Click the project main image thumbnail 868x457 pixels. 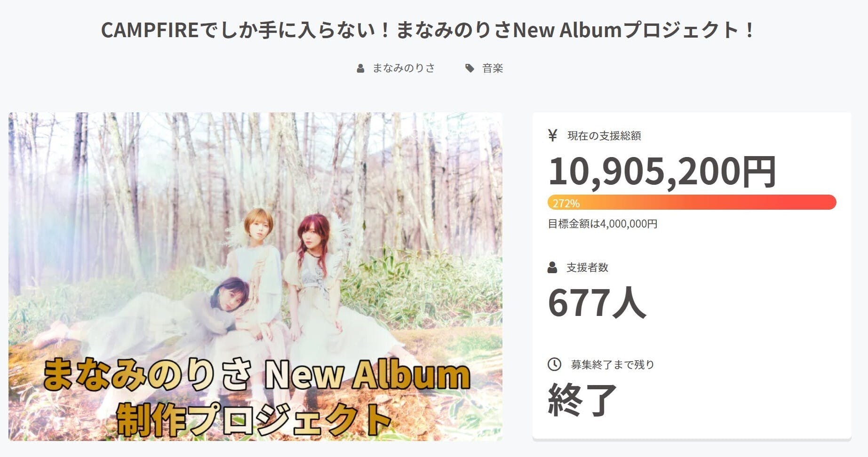click(x=255, y=276)
